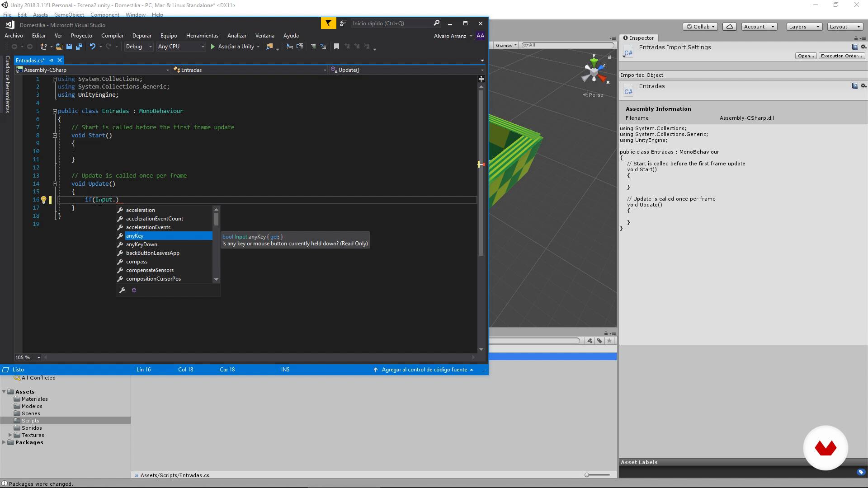The width and height of the screenshot is (868, 488).
Task: Click the comment out selected lines icon
Action: (x=313, y=47)
